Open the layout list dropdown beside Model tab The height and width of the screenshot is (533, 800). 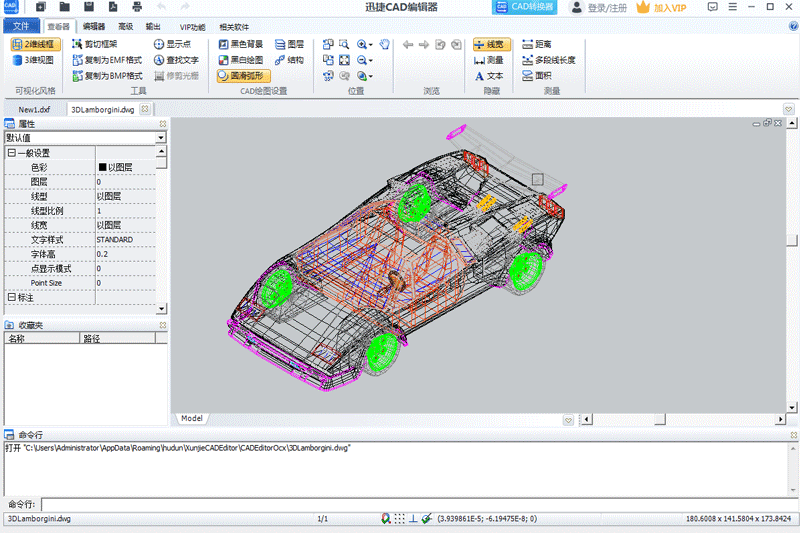568,420
